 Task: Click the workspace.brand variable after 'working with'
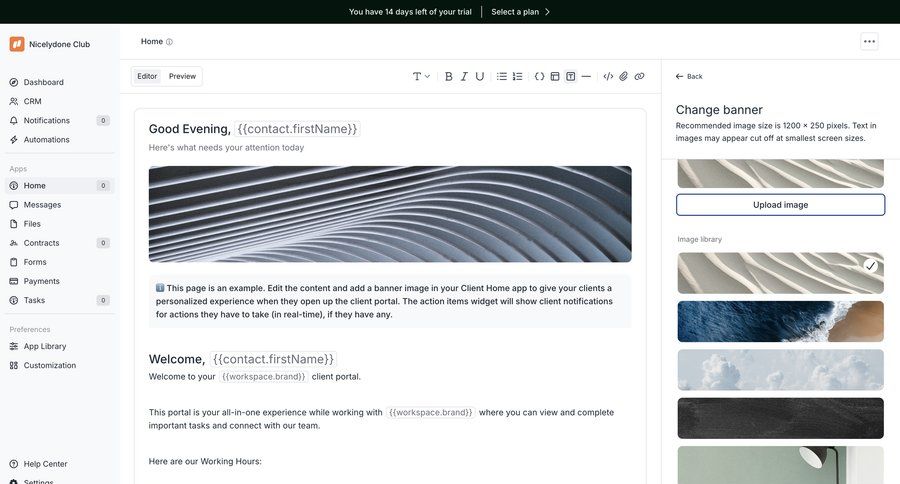pos(430,412)
